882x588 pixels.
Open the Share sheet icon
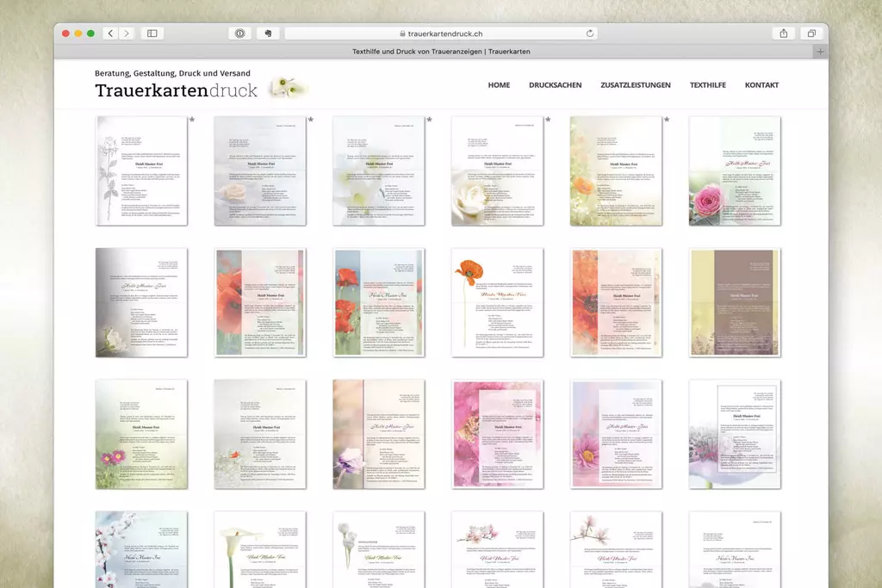784,34
